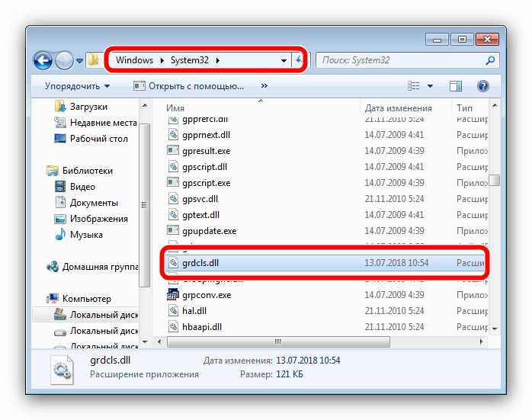Click the greyed Forward arrow button
This screenshot has height=420, width=532.
[64, 61]
